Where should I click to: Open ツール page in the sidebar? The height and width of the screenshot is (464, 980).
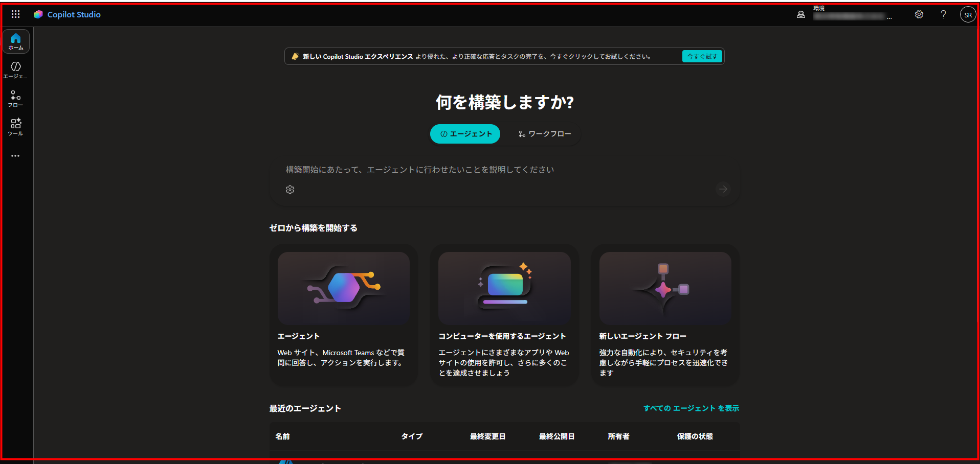(16, 127)
